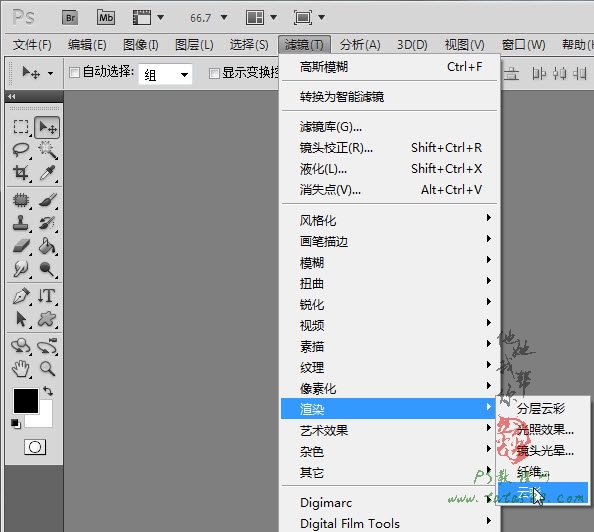This screenshot has width=594, height=532.
Task: Select the Brush tool
Action: click(x=47, y=200)
